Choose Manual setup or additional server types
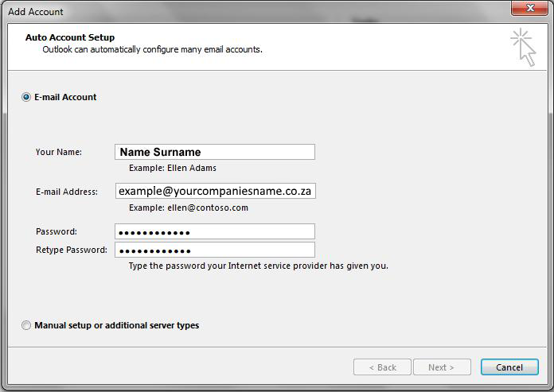554x392 pixels. click(26, 325)
